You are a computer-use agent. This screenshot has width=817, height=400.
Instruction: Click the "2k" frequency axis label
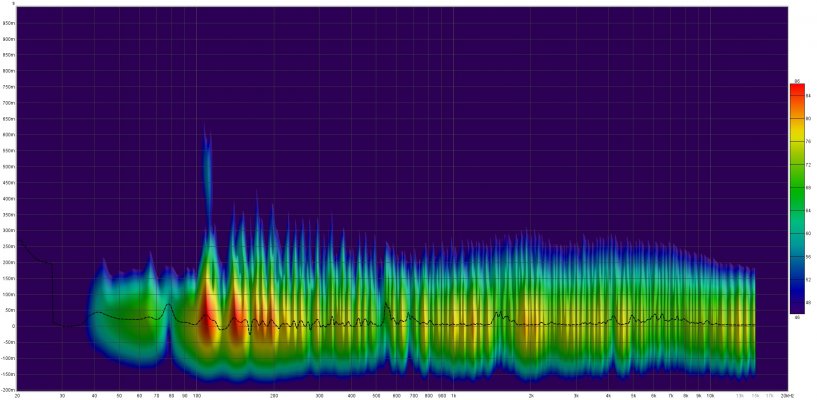pyautogui.click(x=531, y=396)
